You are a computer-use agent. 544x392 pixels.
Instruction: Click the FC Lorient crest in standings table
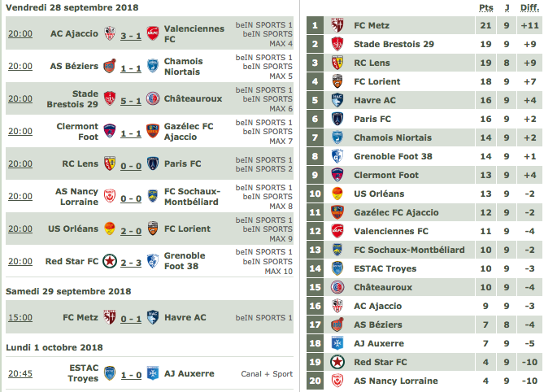337,81
